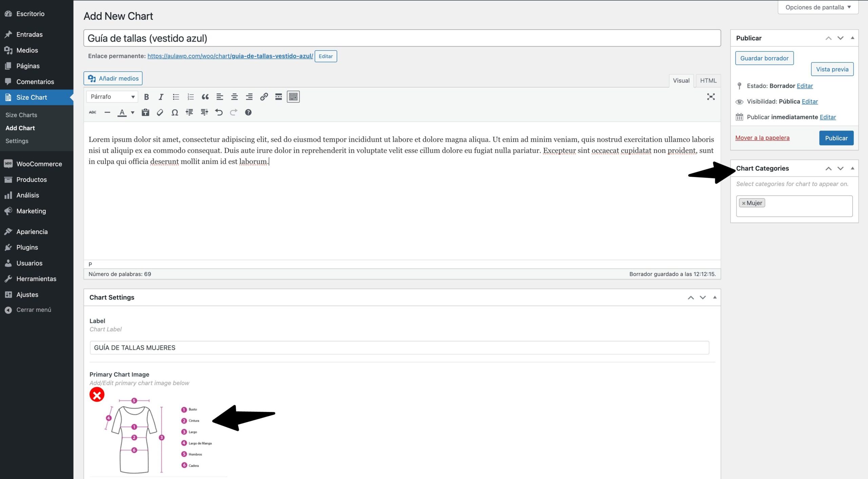868x479 pixels.
Task: Open the text color dropdown arrow
Action: click(133, 113)
